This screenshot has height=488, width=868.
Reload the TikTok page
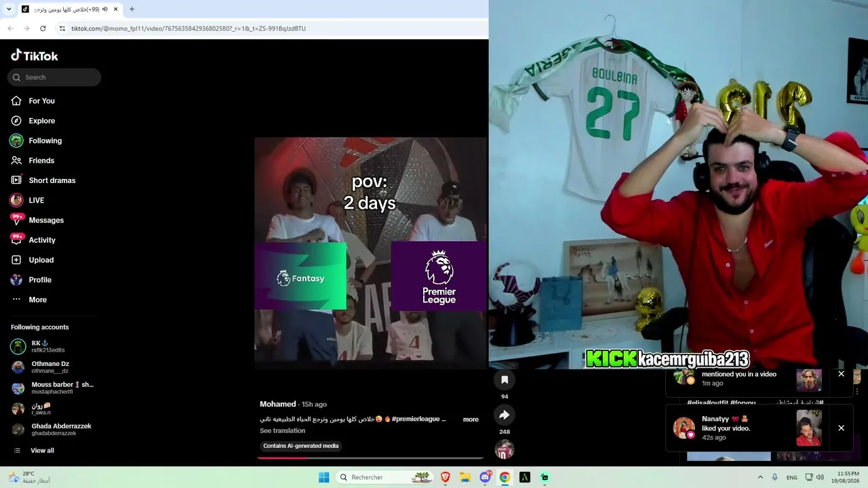coord(43,28)
